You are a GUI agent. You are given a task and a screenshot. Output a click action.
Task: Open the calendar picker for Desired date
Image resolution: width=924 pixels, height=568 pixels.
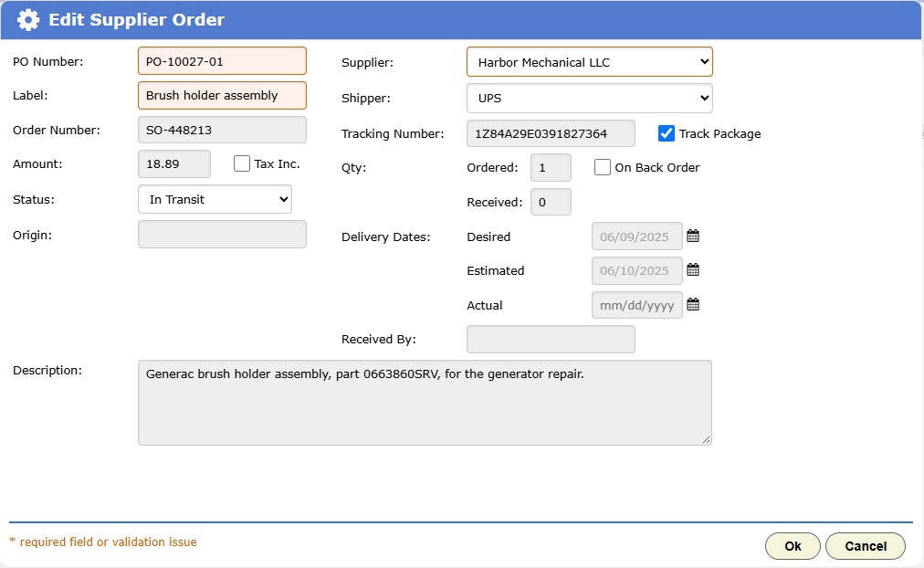pos(693,237)
